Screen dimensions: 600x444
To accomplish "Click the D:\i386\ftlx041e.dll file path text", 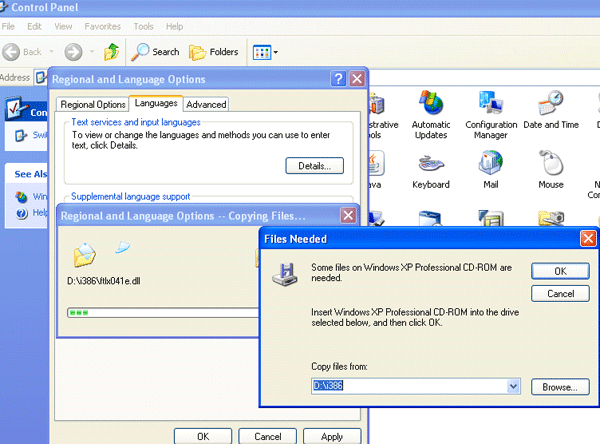I will 104,281.
